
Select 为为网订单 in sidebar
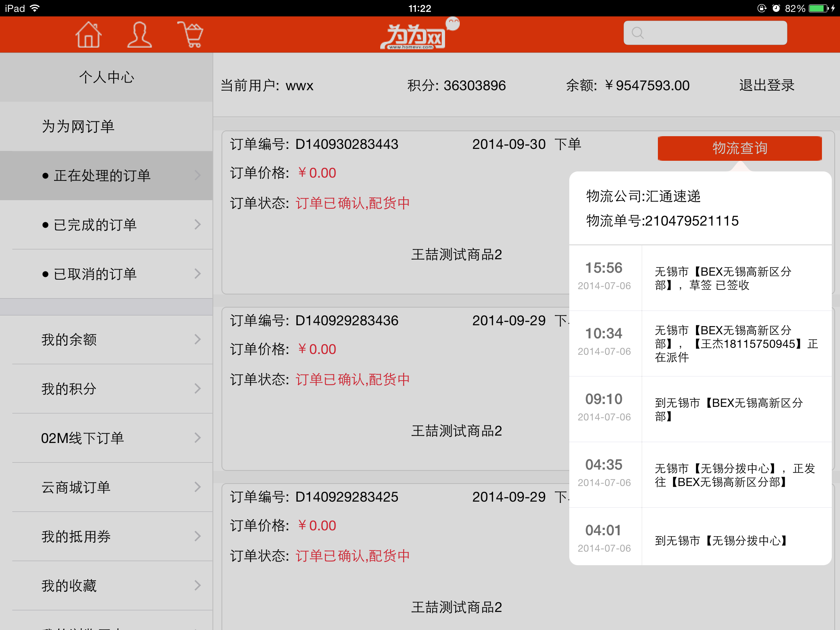pos(106,126)
